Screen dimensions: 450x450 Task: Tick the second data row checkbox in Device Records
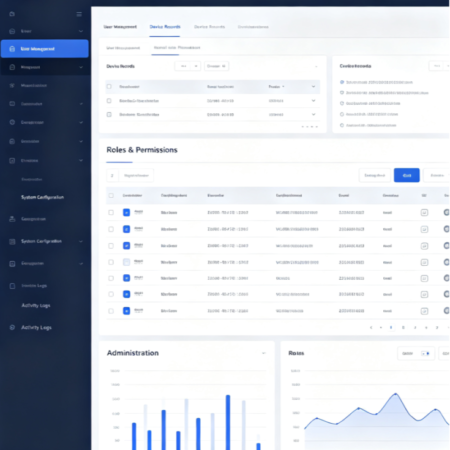[x=109, y=114]
